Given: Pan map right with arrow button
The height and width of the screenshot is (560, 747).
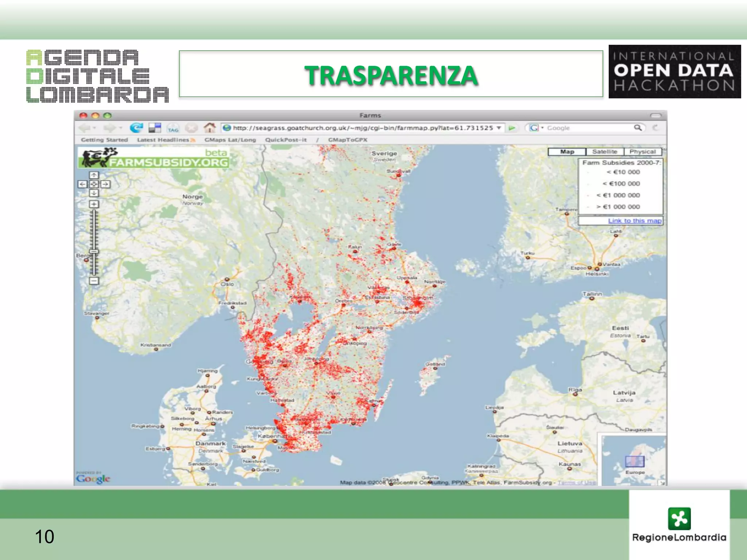Looking at the screenshot, I should pyautogui.click(x=106, y=184).
